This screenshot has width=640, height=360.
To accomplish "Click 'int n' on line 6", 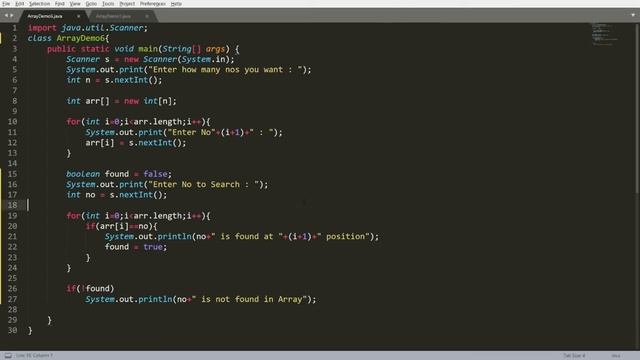I will (x=79, y=80).
